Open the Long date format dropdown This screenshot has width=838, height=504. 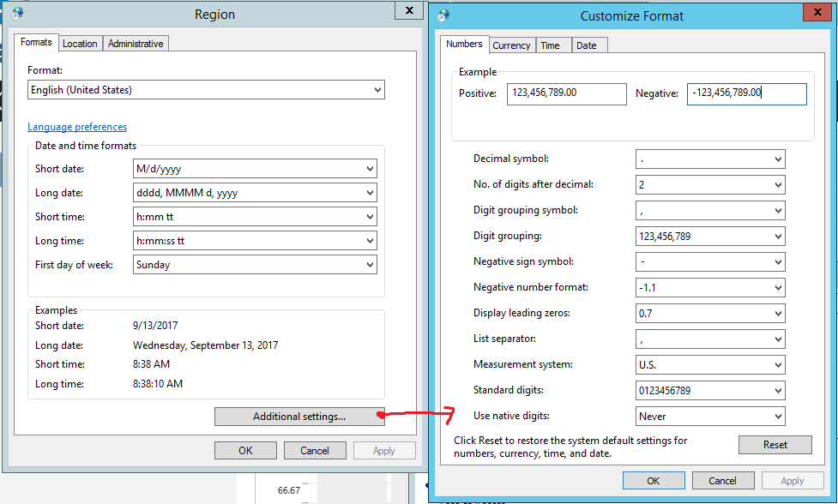pyautogui.click(x=255, y=193)
